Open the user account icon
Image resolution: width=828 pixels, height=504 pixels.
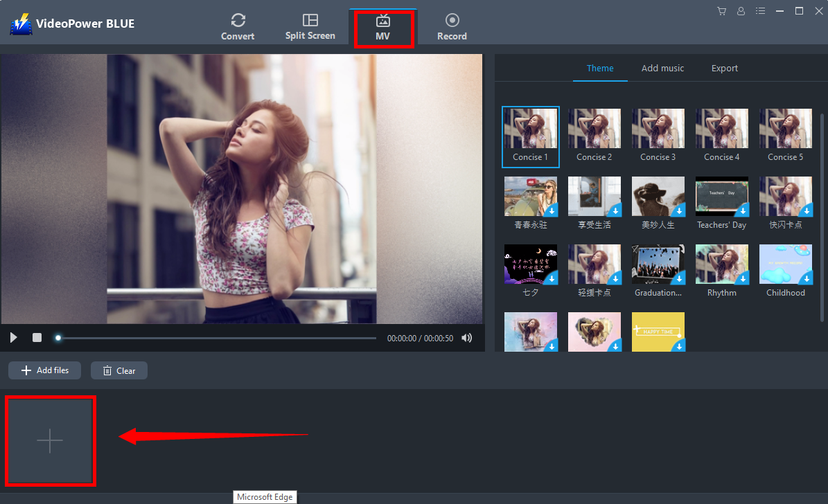(741, 11)
